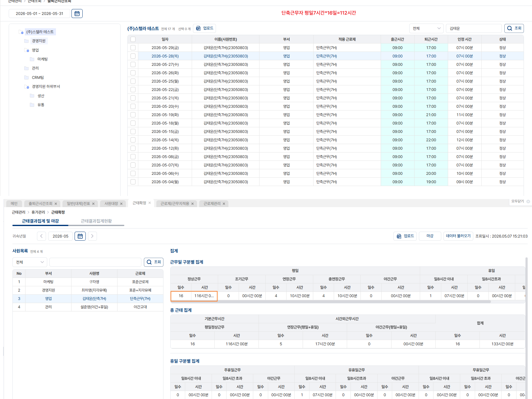Viewport: 532px width, 399px height.
Task: Click the 데이터 불러오기 button
Action: [458, 236]
